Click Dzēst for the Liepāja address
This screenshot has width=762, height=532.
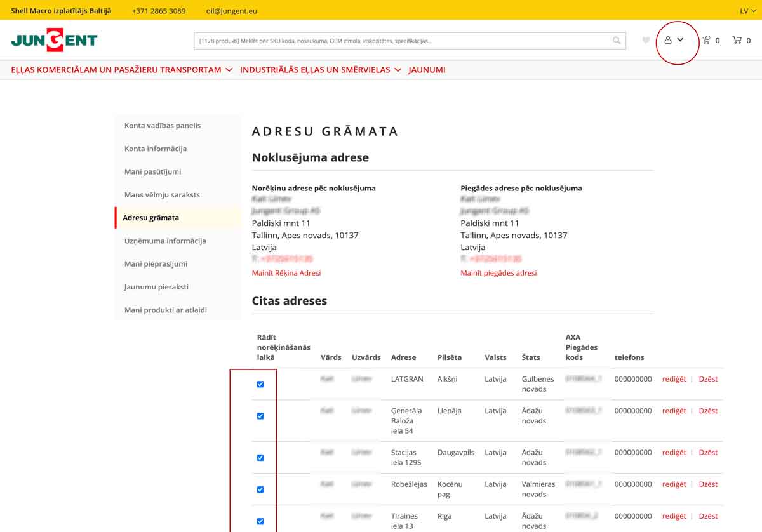coord(708,411)
